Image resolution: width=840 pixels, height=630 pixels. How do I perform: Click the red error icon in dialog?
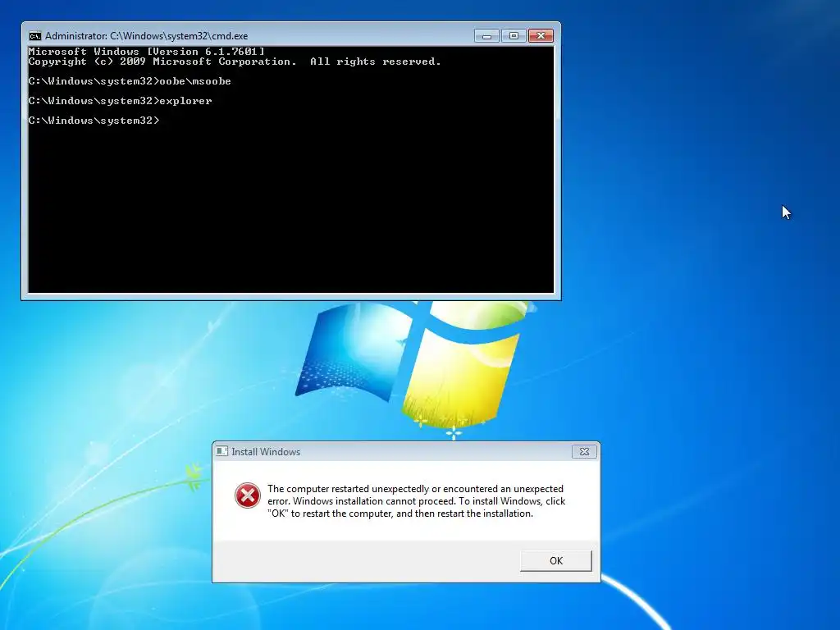coord(248,495)
